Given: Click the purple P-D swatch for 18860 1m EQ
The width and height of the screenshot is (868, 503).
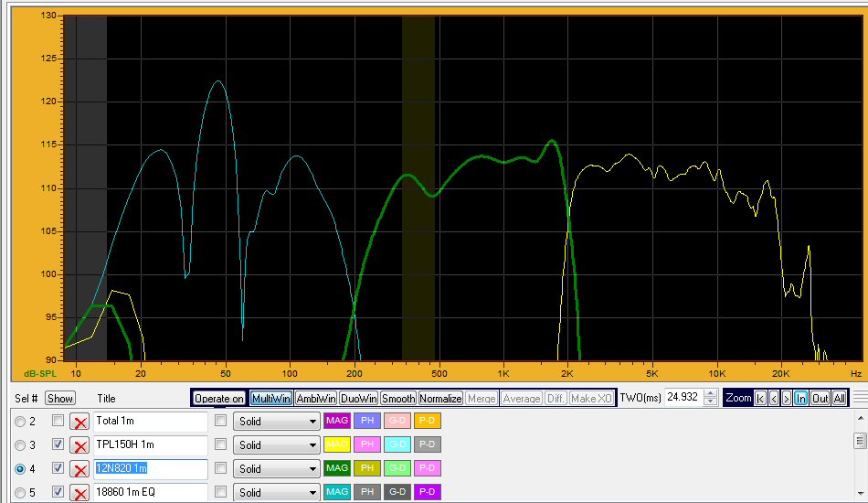Looking at the screenshot, I should pos(427,492).
